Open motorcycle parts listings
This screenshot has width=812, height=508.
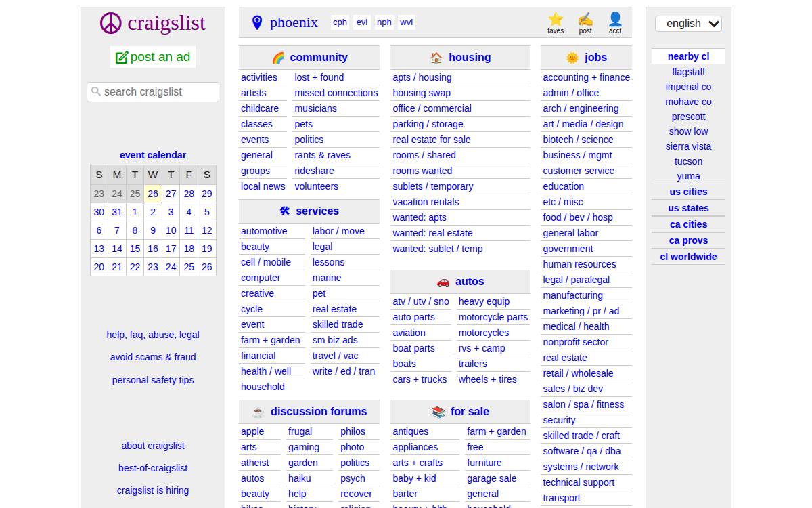(x=493, y=317)
